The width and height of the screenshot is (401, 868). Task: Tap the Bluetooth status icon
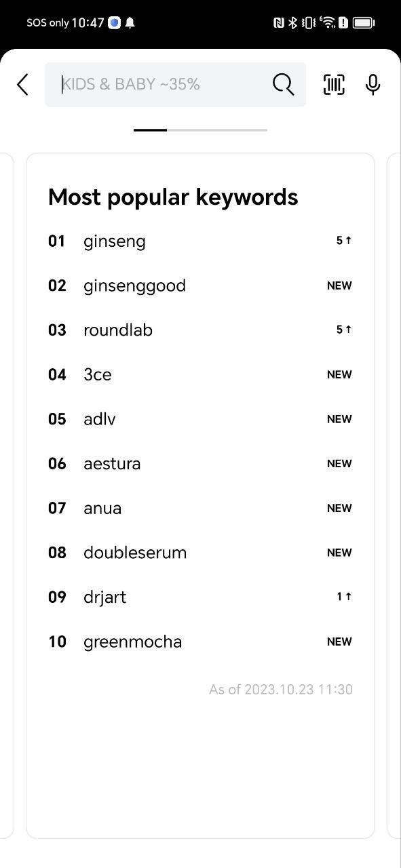click(292, 22)
